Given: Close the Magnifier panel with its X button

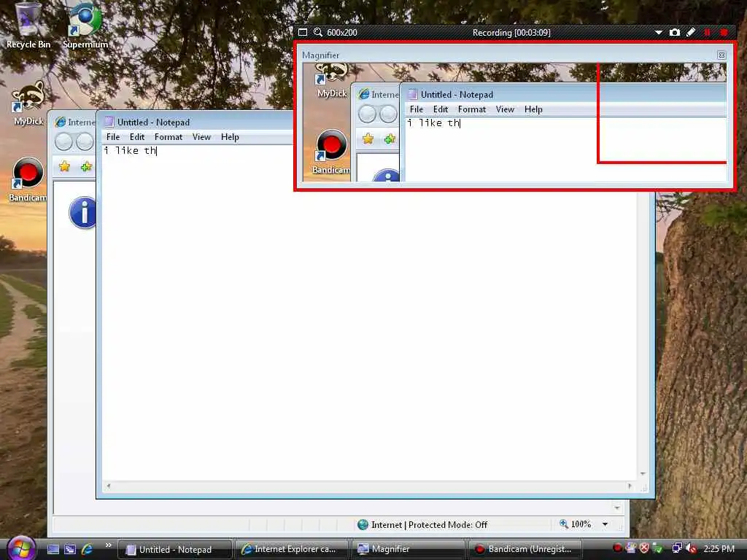Looking at the screenshot, I should (x=721, y=55).
